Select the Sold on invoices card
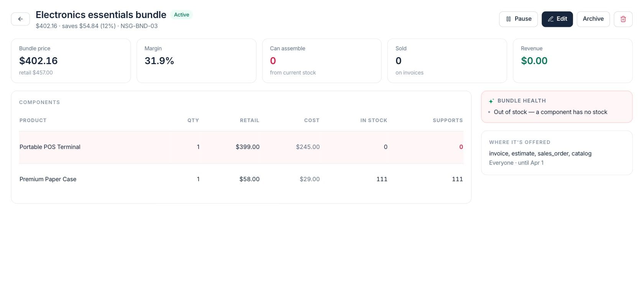 coord(447,61)
